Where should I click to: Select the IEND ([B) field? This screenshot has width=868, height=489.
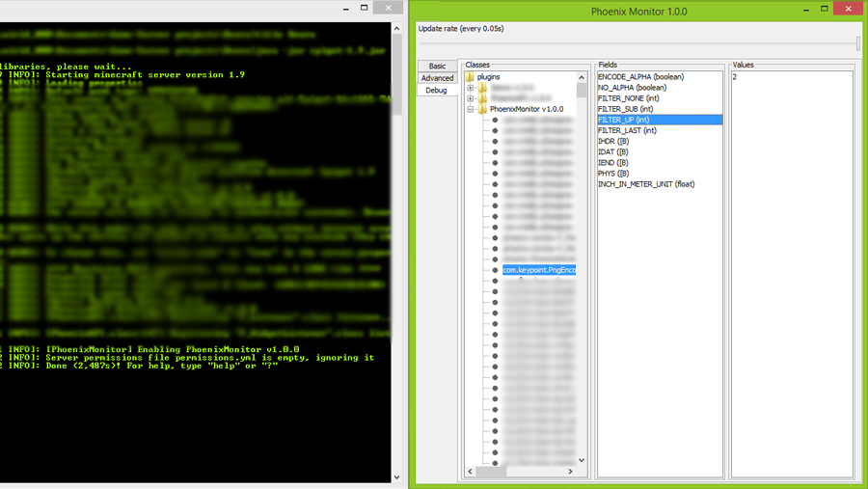[x=660, y=163]
